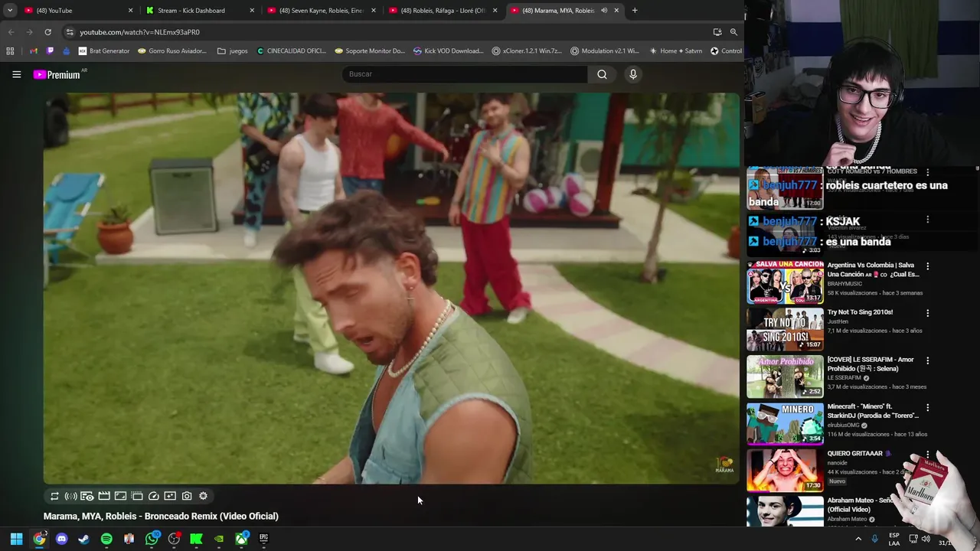
Task: Expand the tab search dropdown arrow
Action: click(10, 11)
